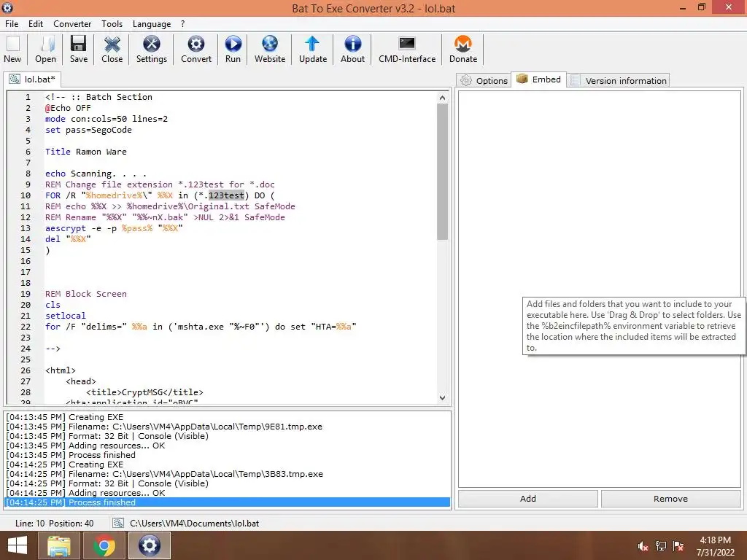747x560 pixels.
Task: Click 'mode con:cols=50 lines=2' line
Action: (107, 119)
